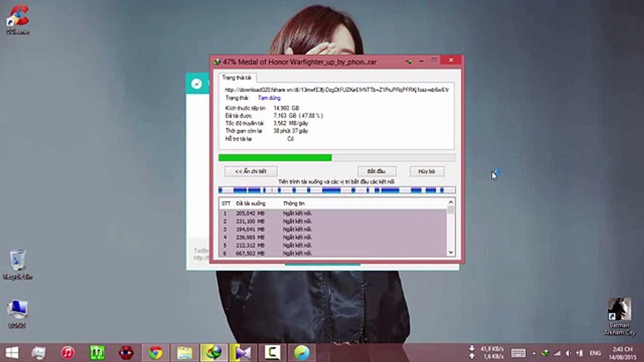Click the 'Bắt đầu' button to resume download

[x=376, y=171]
